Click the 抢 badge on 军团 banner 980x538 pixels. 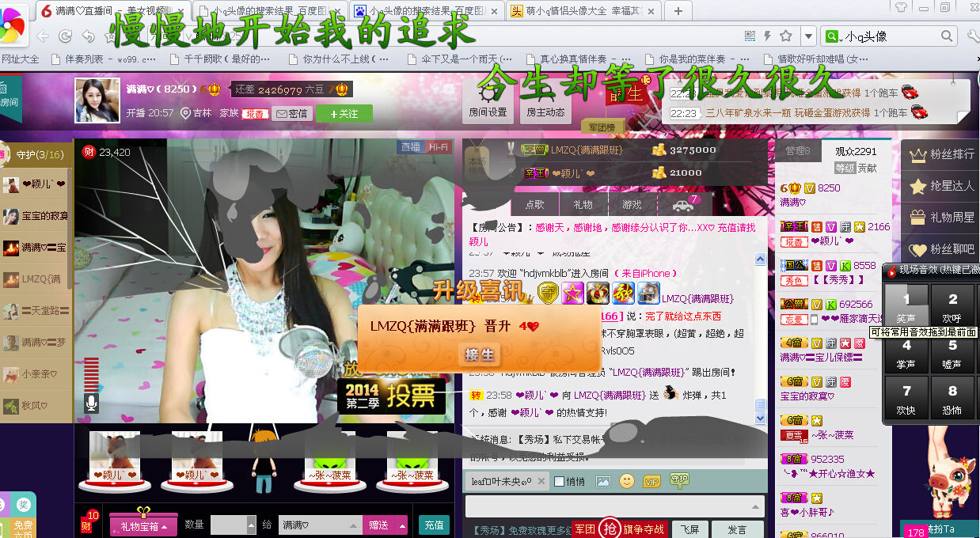610,529
